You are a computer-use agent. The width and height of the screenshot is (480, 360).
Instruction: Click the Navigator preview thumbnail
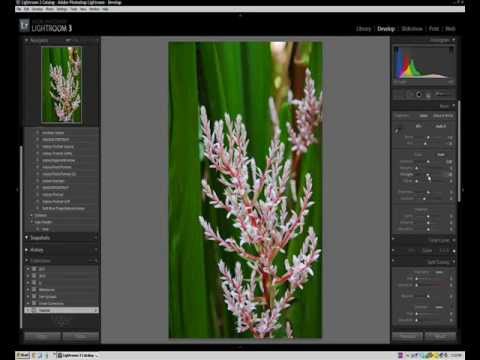(x=61, y=85)
